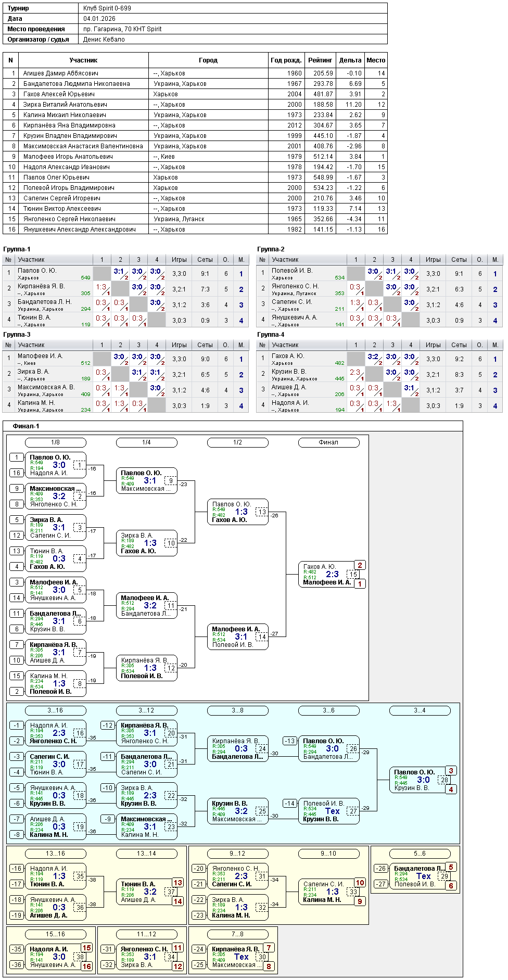Click the 'Рейтинг' column header
The image size is (508, 980).
[320, 60]
